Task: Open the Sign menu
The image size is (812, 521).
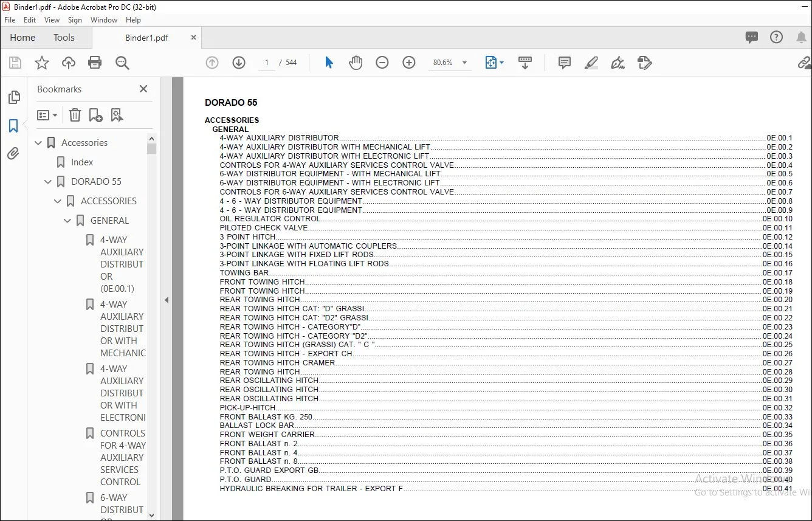Action: coord(75,20)
